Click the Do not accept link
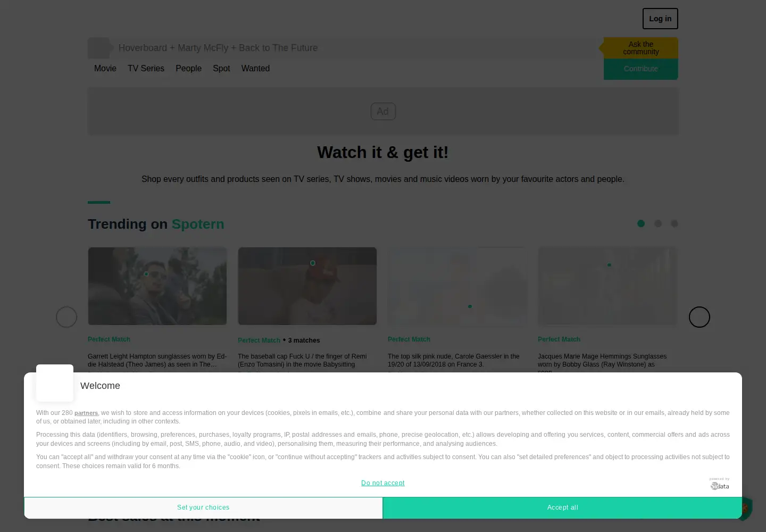Viewport: 766px width, 532px height. click(383, 483)
